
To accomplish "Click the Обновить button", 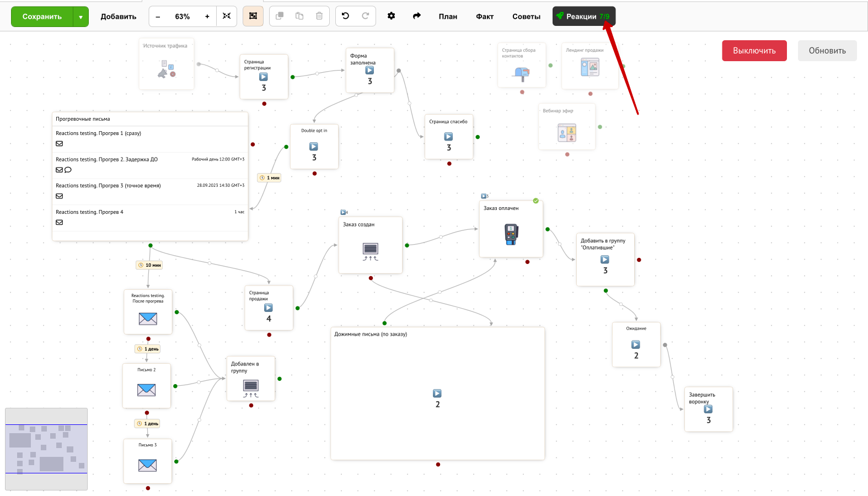I will click(x=827, y=51).
